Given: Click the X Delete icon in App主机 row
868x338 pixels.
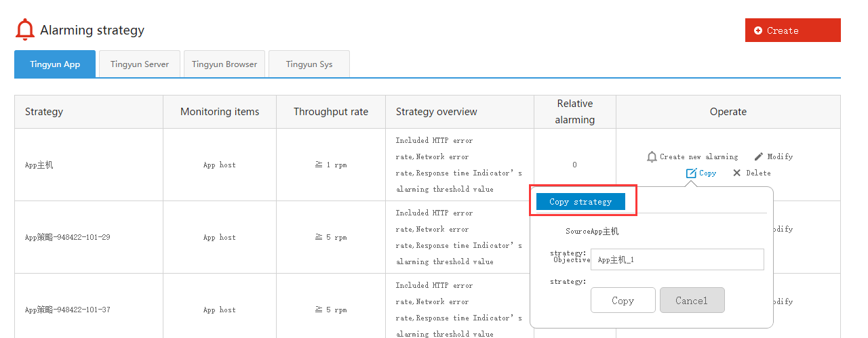Looking at the screenshot, I should tap(736, 173).
